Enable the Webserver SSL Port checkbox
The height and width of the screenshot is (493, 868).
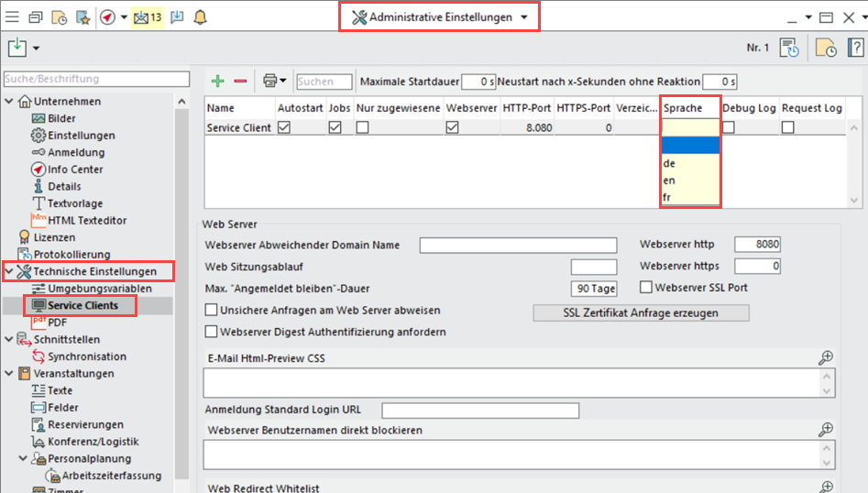647,288
